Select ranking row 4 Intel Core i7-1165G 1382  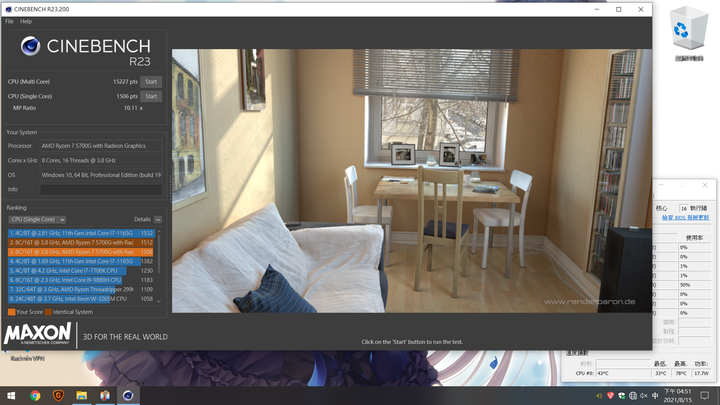pos(81,261)
